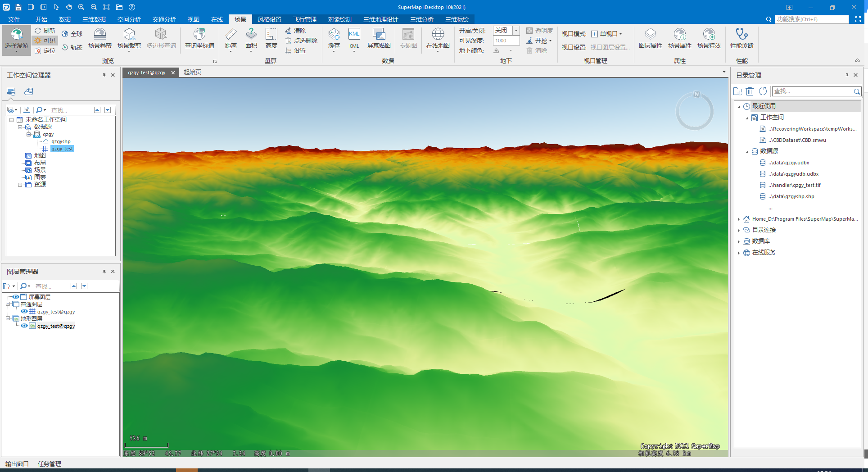Open the 轨迹 track tool
This screenshot has width=868, height=472.
point(72,47)
